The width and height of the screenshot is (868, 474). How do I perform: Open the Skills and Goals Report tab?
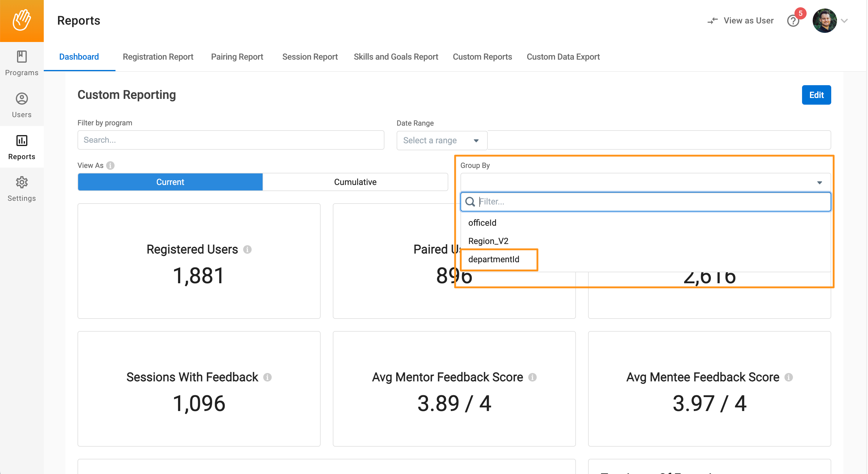tap(396, 57)
